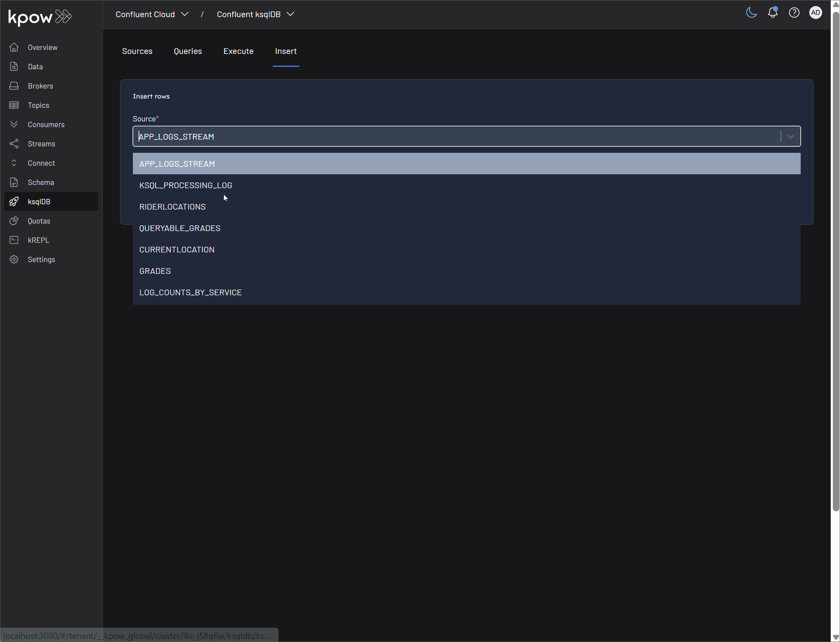Click the Quotas pie chart icon
840x642 pixels.
tap(14, 221)
